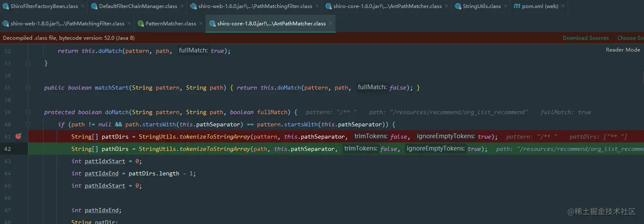The width and height of the screenshot is (644, 224).
Task: Click the Choose Sources link
Action: click(x=630, y=38)
